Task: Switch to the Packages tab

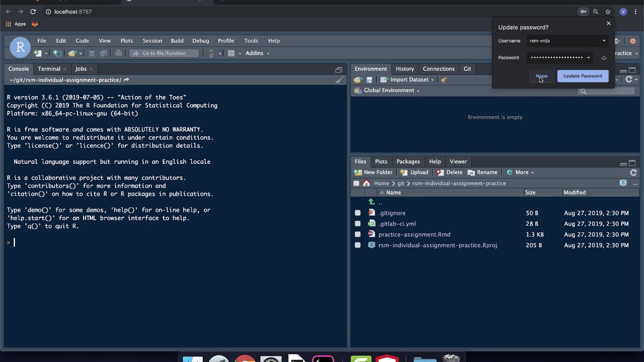Action: tap(408, 161)
